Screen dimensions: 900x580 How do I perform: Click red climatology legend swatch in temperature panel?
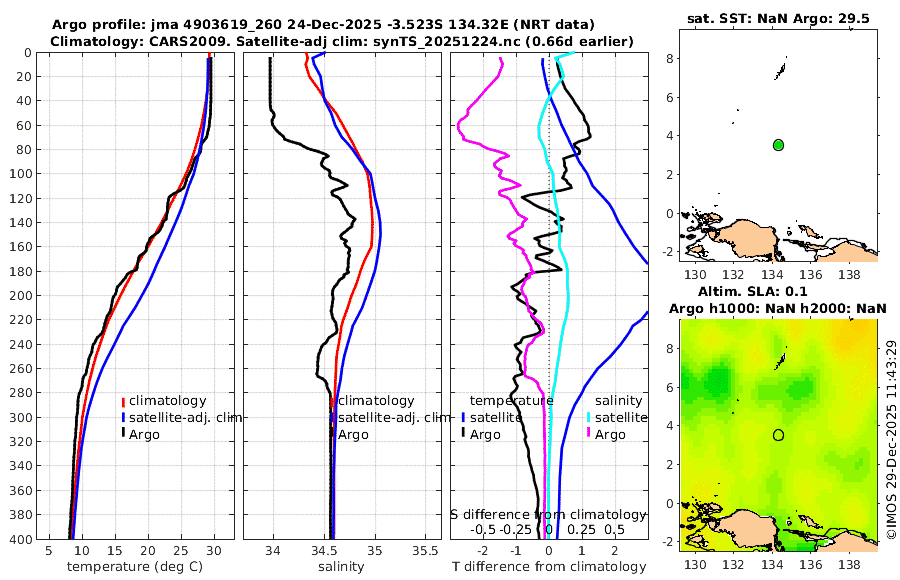coord(123,401)
